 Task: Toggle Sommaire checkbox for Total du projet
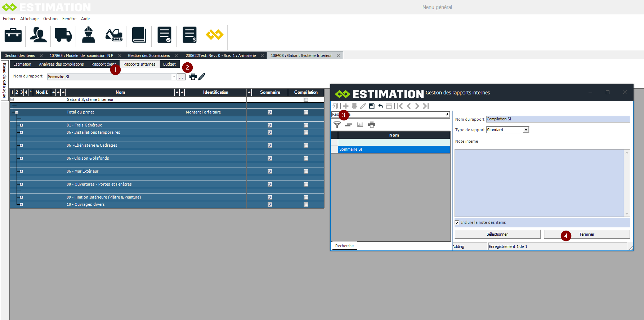click(x=270, y=112)
